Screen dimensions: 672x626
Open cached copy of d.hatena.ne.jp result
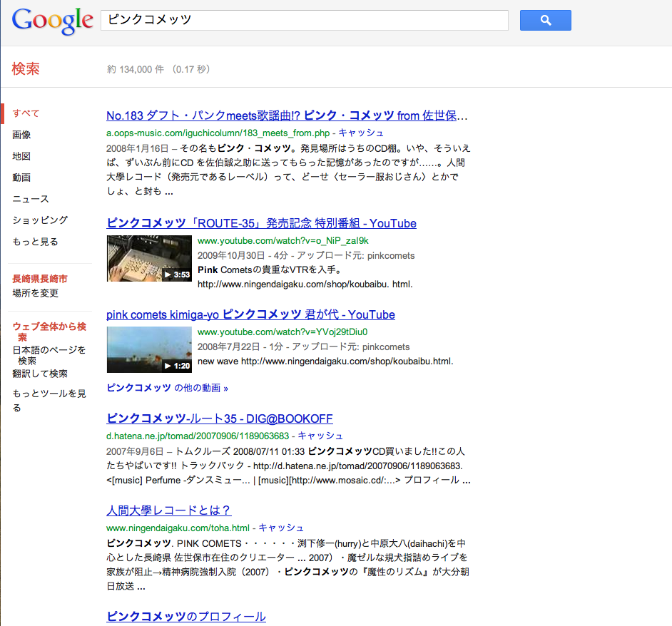point(320,436)
